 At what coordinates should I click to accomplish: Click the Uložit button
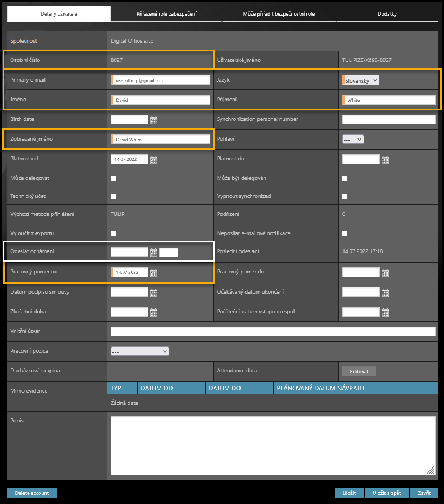pyautogui.click(x=349, y=493)
